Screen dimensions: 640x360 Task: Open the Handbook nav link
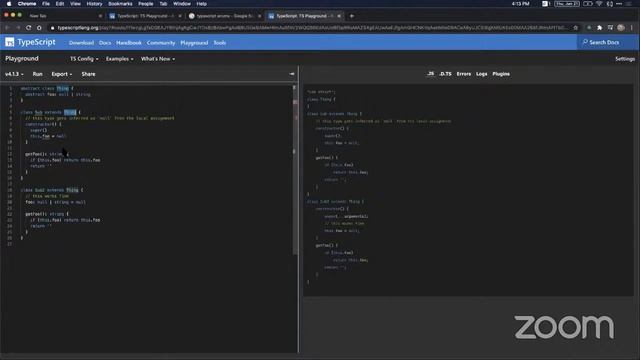(129, 42)
